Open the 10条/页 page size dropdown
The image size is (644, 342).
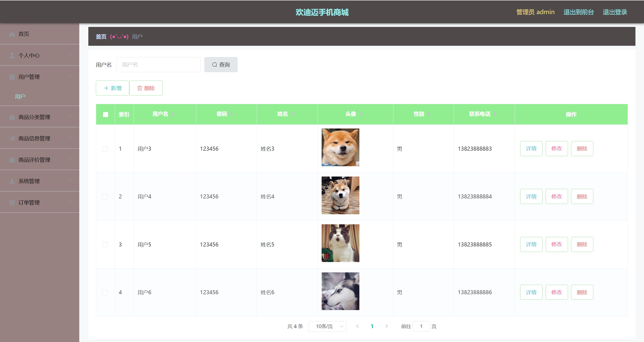tap(327, 326)
